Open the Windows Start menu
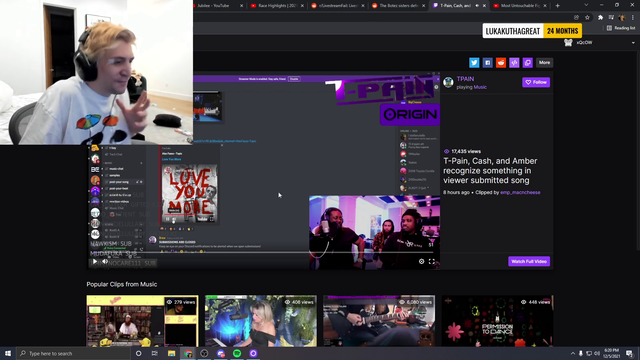 8,353
